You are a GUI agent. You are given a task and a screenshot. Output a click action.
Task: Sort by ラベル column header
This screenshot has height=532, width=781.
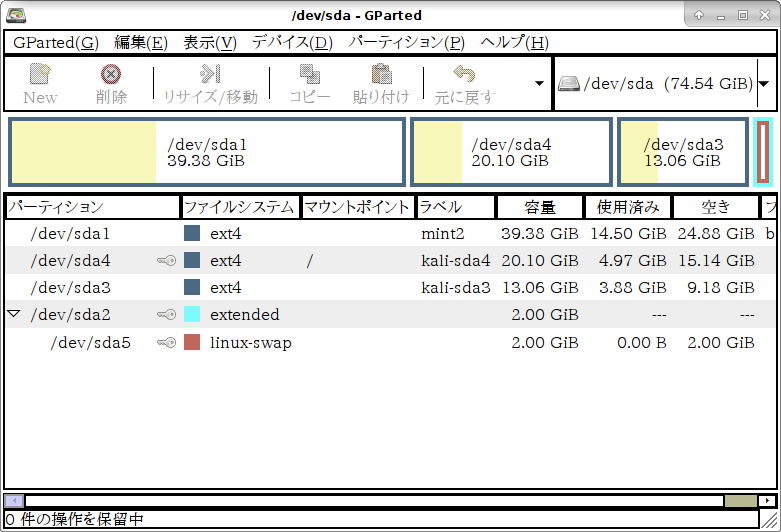[456, 207]
